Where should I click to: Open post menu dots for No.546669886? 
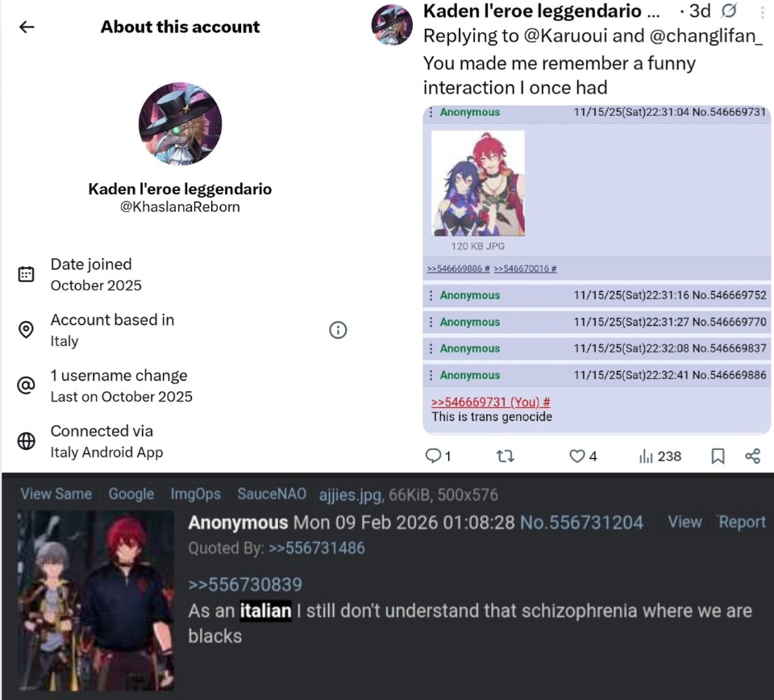click(431, 375)
